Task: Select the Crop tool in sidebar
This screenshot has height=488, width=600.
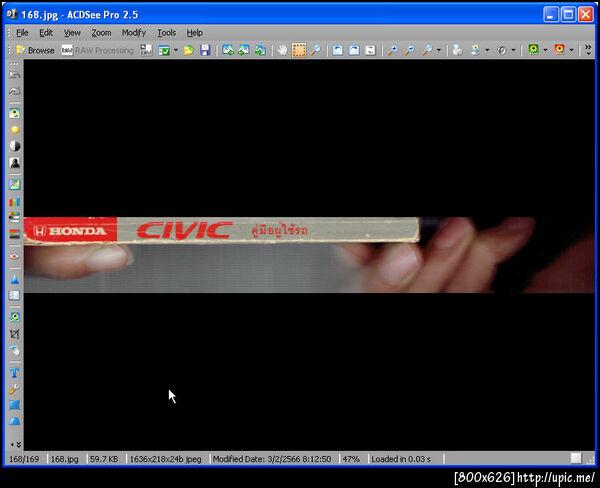Action: [15, 334]
